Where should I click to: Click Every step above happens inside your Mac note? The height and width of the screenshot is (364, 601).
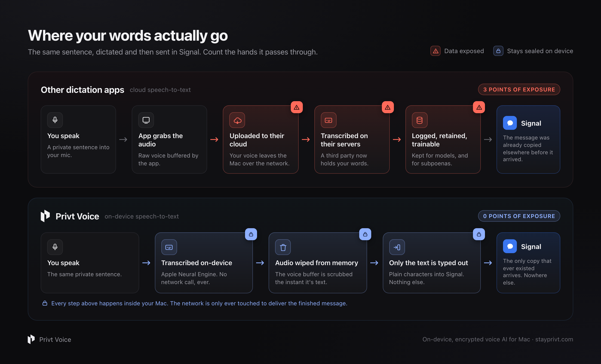[x=199, y=303]
